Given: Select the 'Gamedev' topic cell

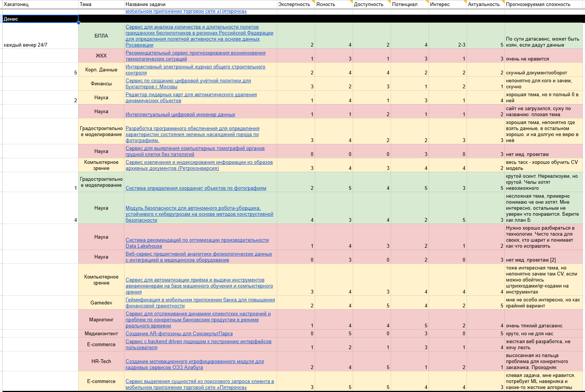Looking at the screenshot, I should click(101, 303).
